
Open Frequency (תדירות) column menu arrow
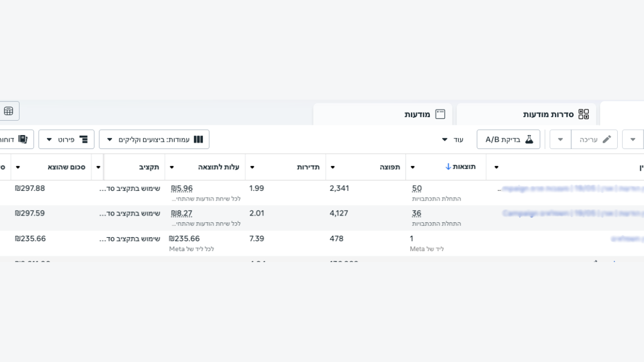[252, 167]
